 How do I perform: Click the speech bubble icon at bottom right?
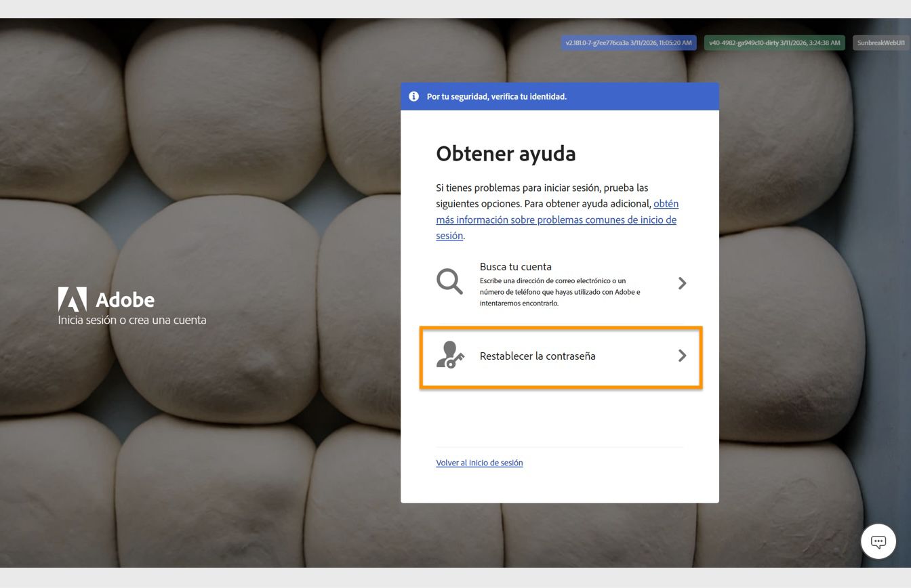click(x=878, y=541)
